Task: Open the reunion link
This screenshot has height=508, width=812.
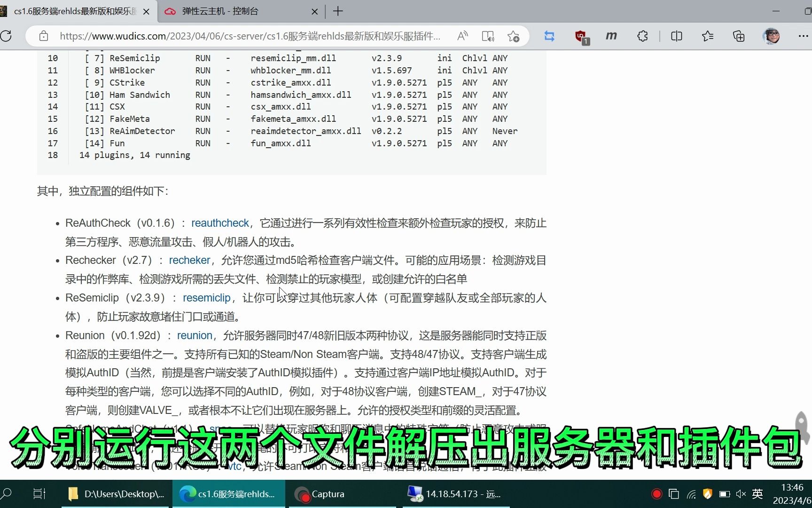Action: [195, 335]
